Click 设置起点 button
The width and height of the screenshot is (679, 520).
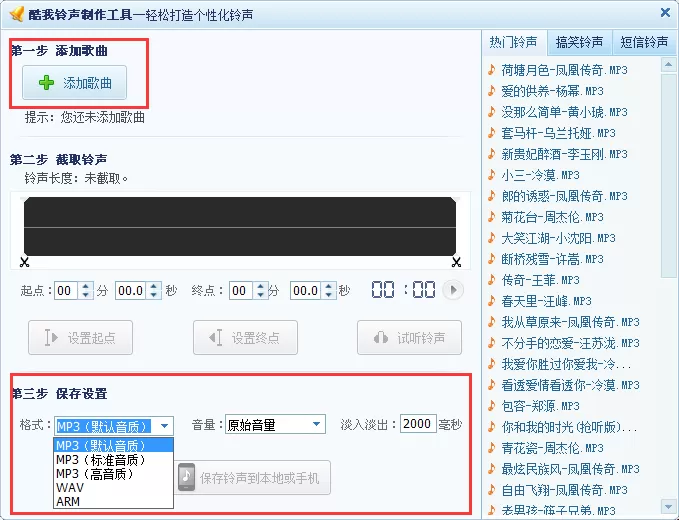(81, 338)
